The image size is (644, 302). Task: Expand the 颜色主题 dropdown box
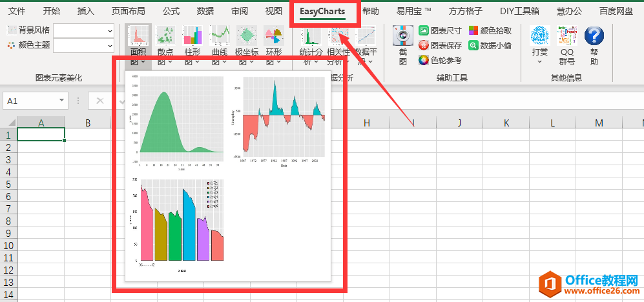coord(109,45)
